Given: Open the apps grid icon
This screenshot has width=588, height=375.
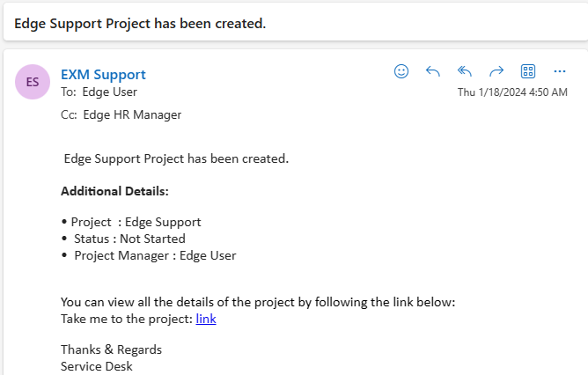Looking at the screenshot, I should (x=528, y=71).
